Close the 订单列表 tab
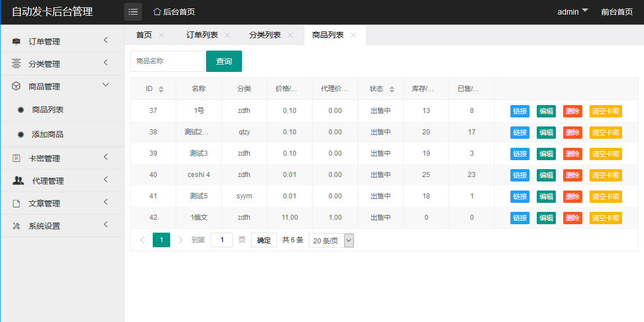644x322 pixels. [x=227, y=35]
